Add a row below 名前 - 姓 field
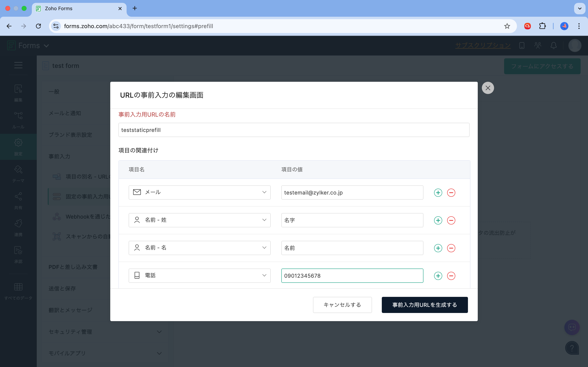Image resolution: width=588 pixels, height=367 pixels. pos(438,220)
